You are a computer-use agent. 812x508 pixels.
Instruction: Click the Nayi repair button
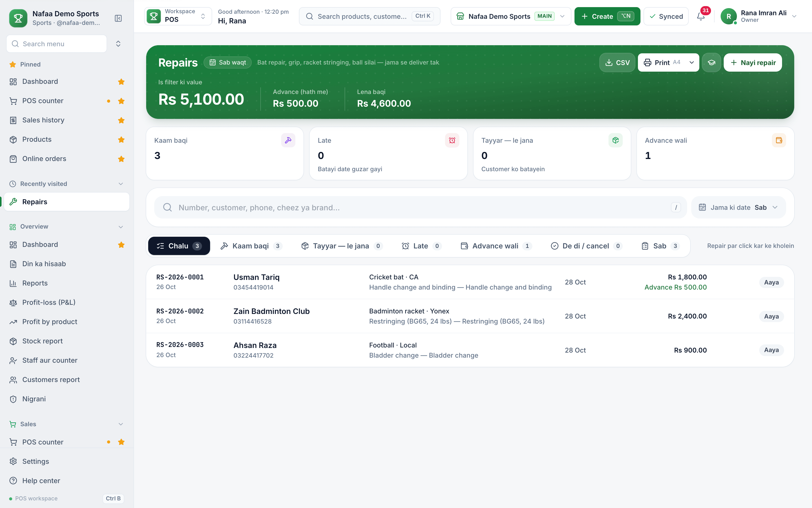753,62
